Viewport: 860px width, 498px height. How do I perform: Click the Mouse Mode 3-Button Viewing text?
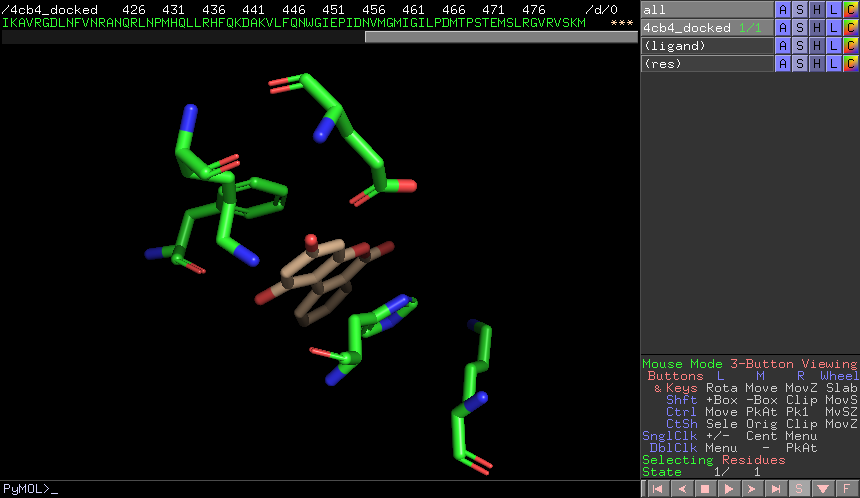(749, 364)
